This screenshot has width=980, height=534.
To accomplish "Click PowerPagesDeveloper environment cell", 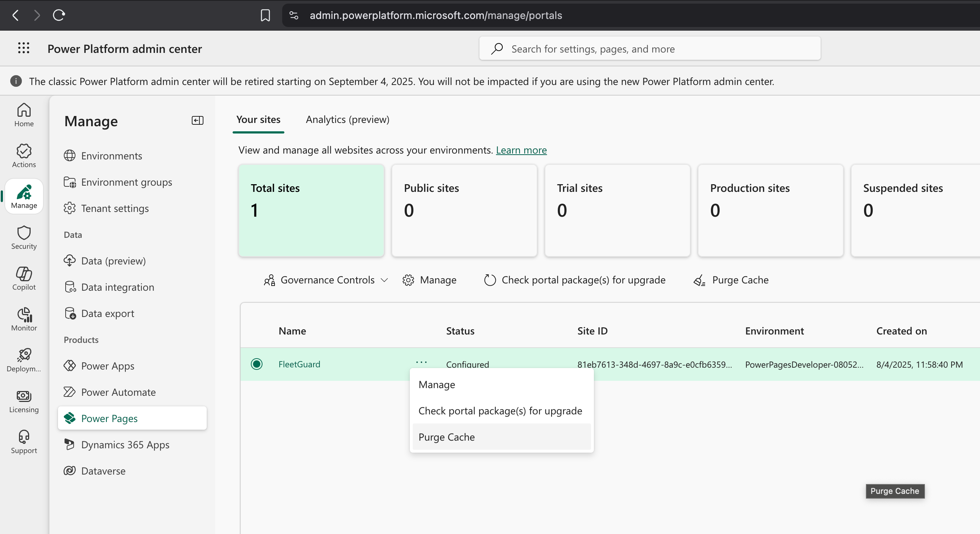I will point(804,364).
